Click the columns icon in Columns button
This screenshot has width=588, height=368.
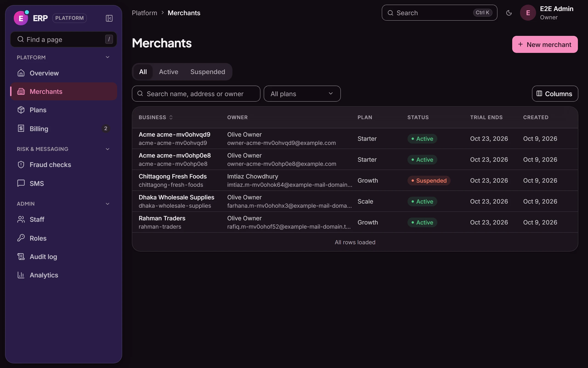(x=539, y=93)
